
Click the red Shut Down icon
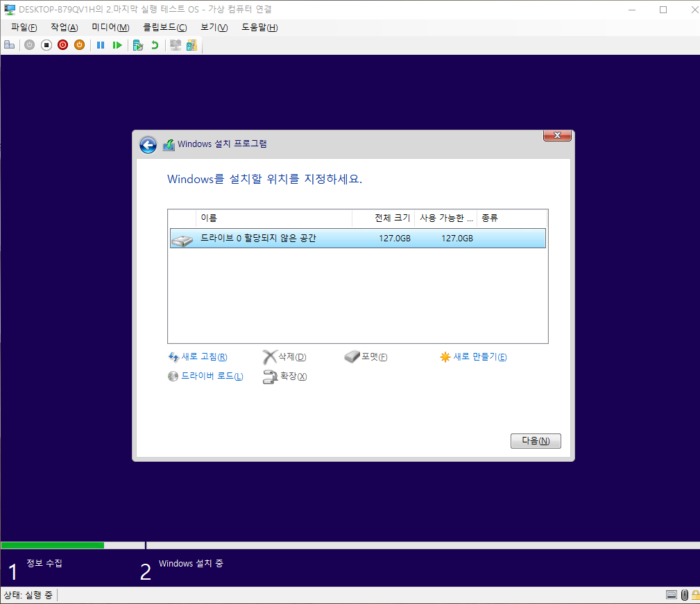[62, 45]
